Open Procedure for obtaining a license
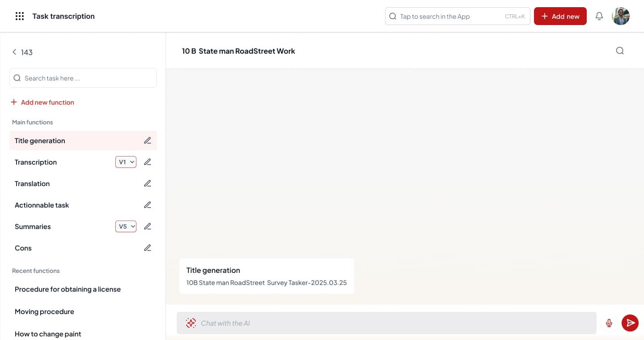 click(68, 289)
